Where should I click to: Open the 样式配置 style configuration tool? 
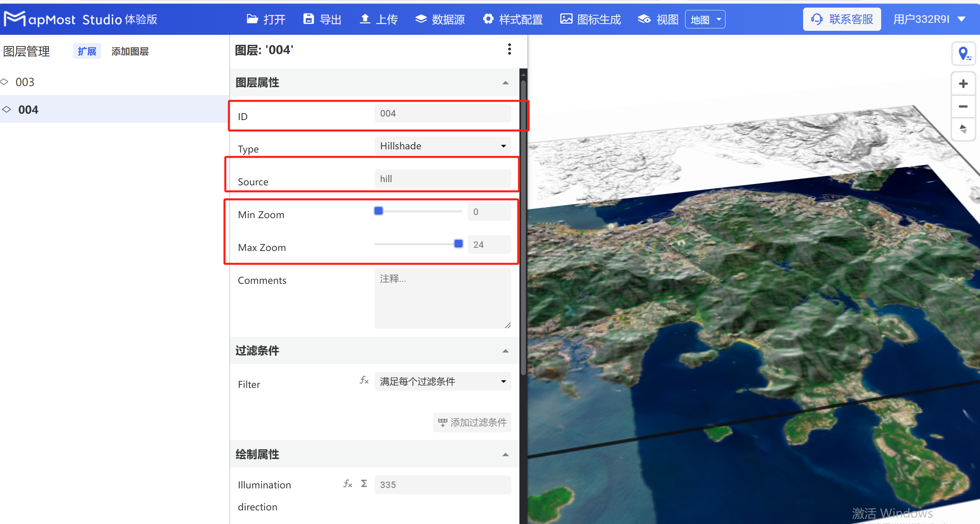tap(513, 19)
